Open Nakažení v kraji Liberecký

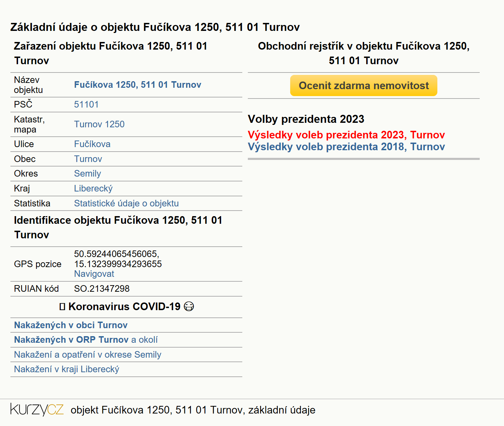pos(67,369)
